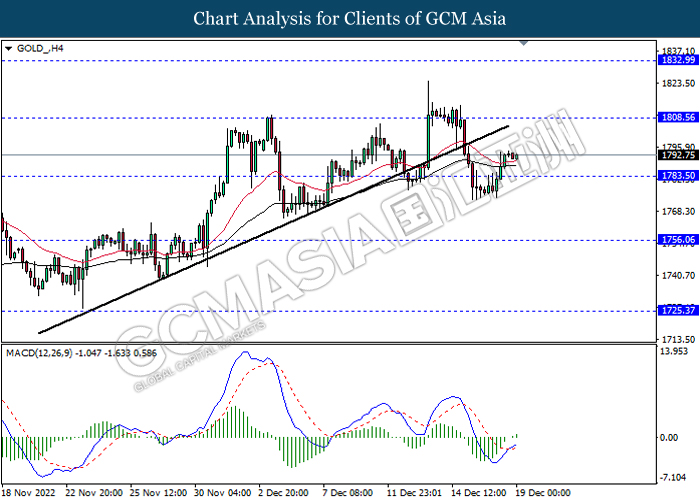
Task: Click the 1713.50 price axis value
Action: [x=678, y=339]
